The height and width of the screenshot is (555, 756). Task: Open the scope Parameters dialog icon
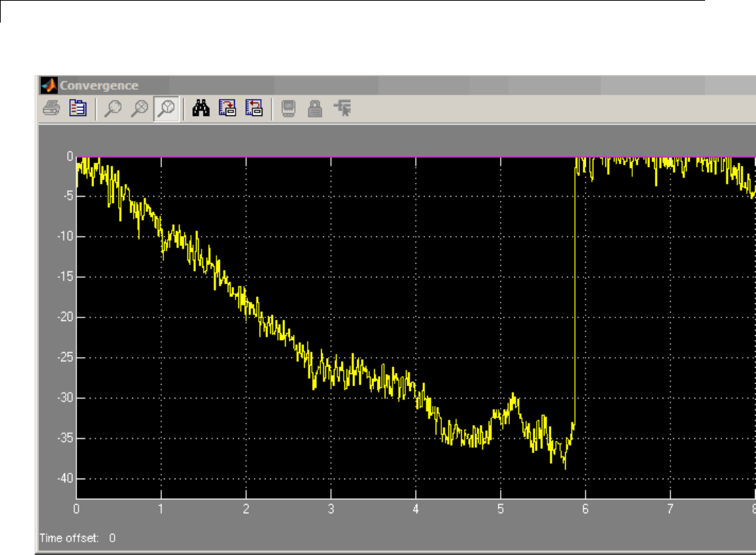pyautogui.click(x=78, y=108)
